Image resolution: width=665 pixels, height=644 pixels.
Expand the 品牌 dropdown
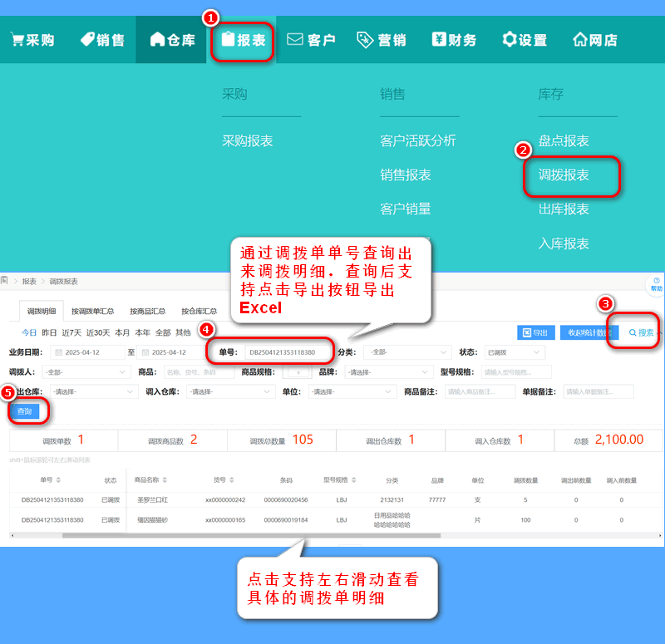[x=389, y=372]
